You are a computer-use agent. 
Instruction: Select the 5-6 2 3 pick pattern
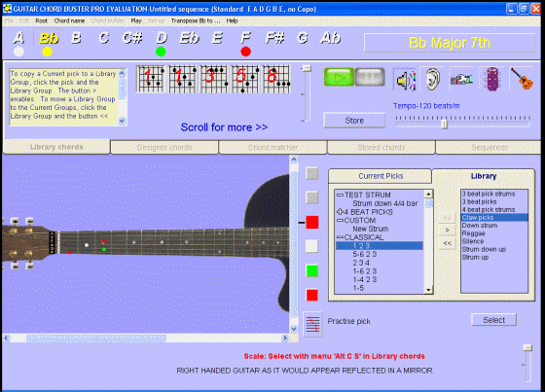365,255
